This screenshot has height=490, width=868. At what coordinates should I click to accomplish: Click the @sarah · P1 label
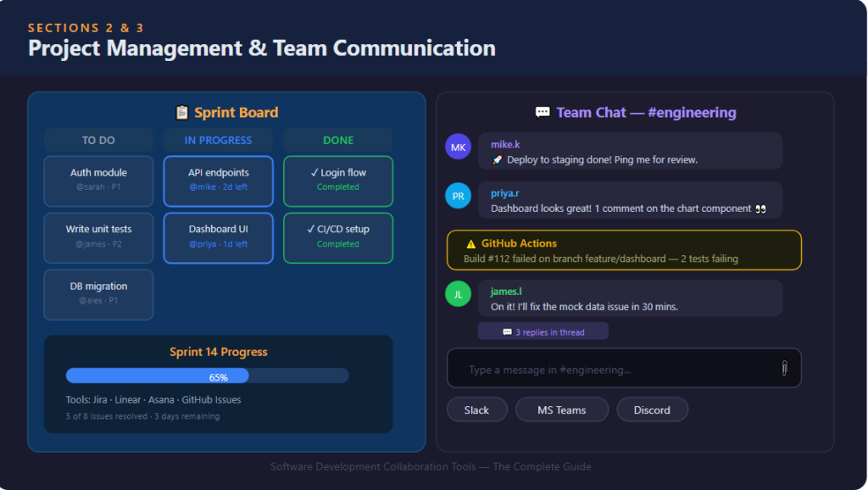(x=98, y=187)
